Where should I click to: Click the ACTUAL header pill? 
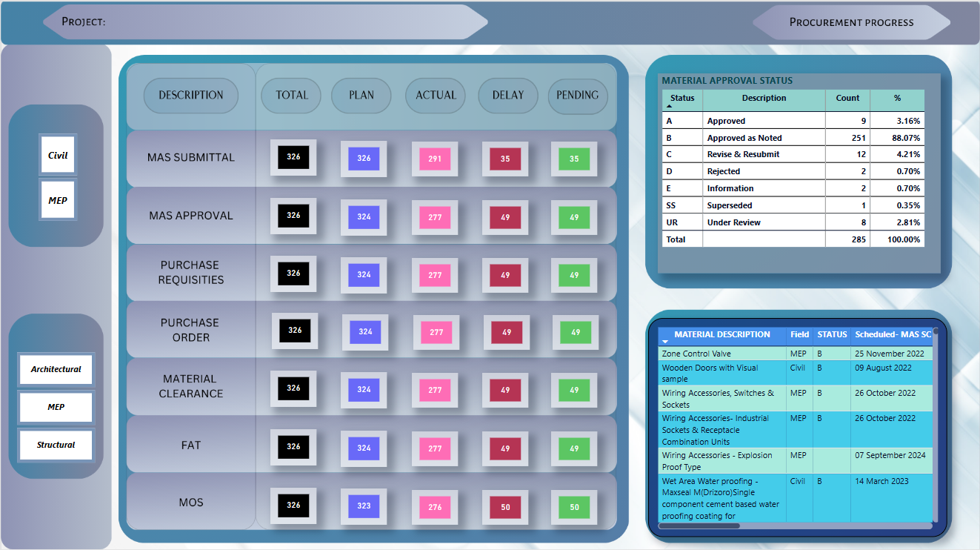pos(436,96)
